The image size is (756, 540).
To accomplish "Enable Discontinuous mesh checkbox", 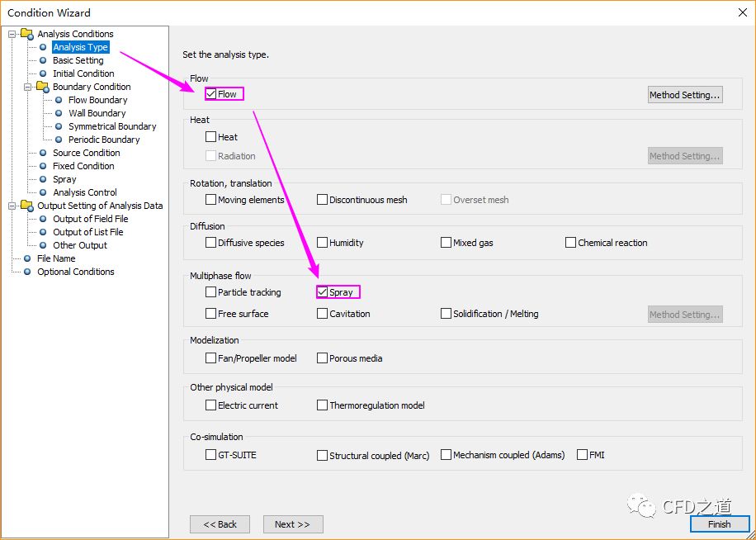I will coord(322,200).
